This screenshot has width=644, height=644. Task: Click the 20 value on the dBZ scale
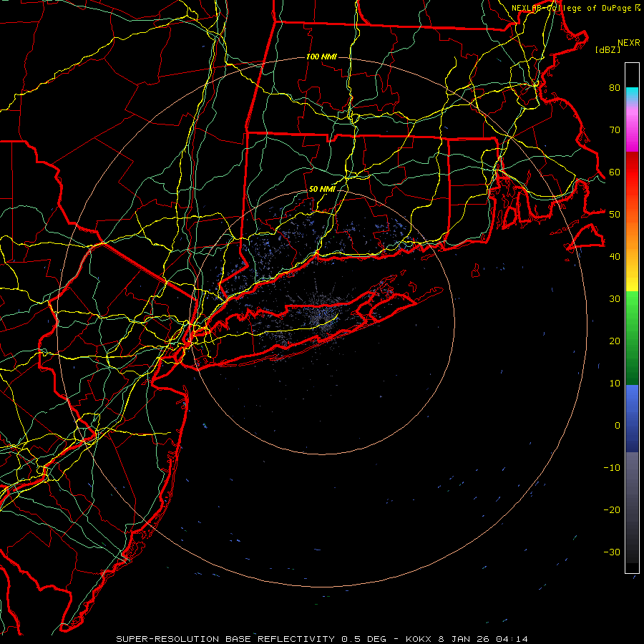(x=615, y=341)
